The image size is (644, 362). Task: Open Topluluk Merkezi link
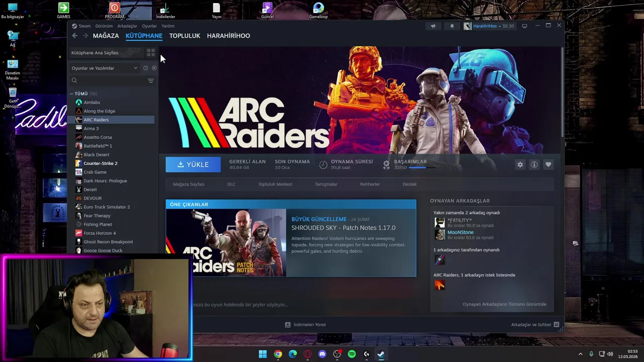pyautogui.click(x=275, y=184)
